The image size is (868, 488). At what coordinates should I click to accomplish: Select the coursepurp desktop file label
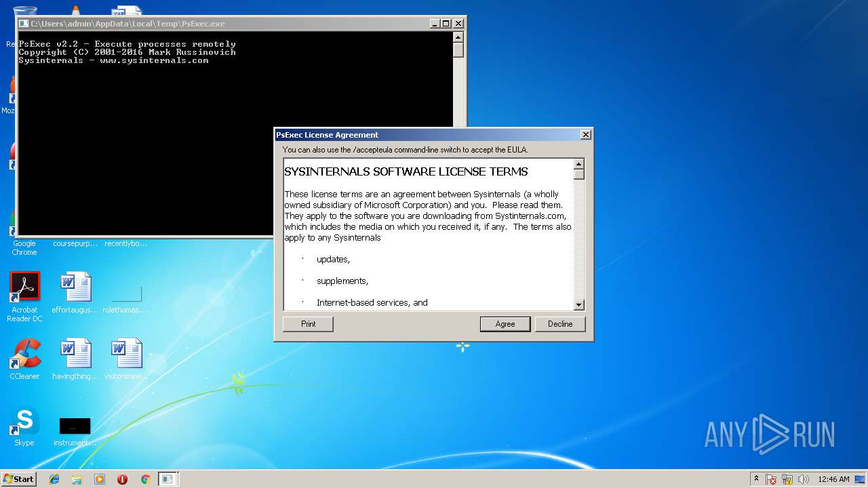coord(75,243)
